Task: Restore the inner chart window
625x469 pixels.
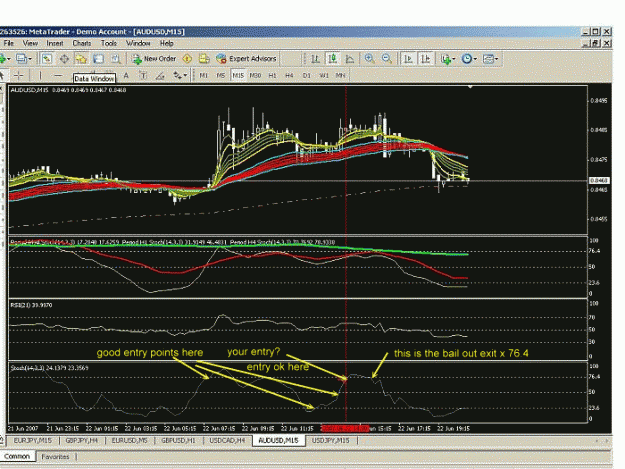Action: coord(596,43)
